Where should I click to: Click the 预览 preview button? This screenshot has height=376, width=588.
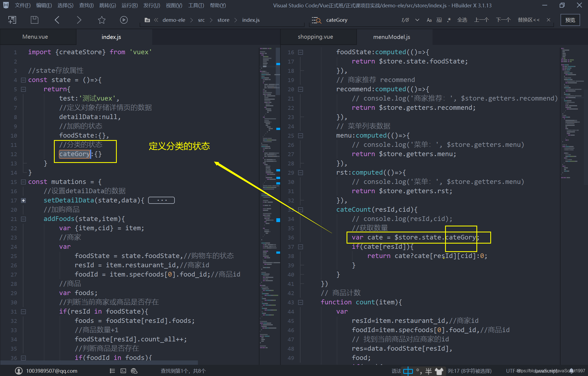[570, 20]
